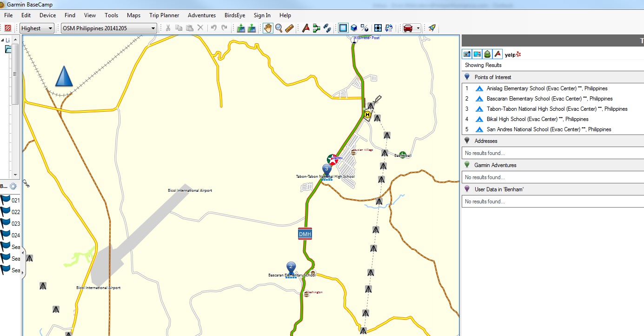The image size is (644, 336).
Task: Collapse the Addresses results section
Action: click(553, 141)
